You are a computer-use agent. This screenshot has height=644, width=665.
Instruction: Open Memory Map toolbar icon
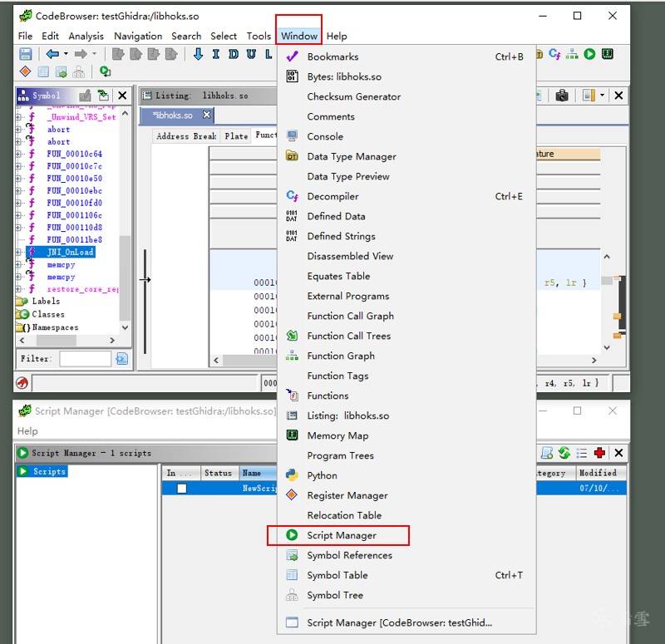click(608, 54)
